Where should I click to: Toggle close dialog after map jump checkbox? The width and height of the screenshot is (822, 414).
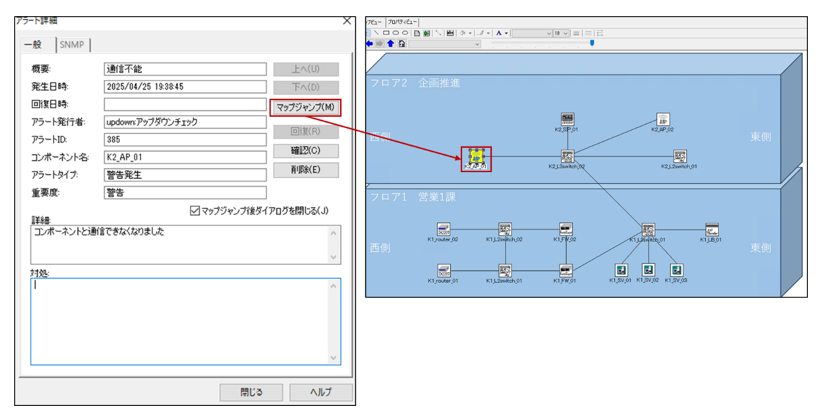click(194, 211)
